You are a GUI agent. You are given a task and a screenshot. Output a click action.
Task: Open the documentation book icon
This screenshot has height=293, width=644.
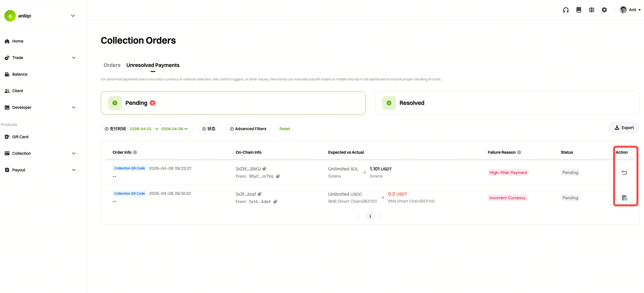point(579,10)
